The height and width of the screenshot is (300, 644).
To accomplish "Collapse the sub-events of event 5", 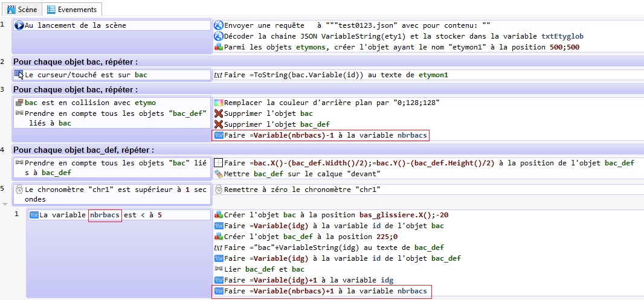I will pos(5,204).
